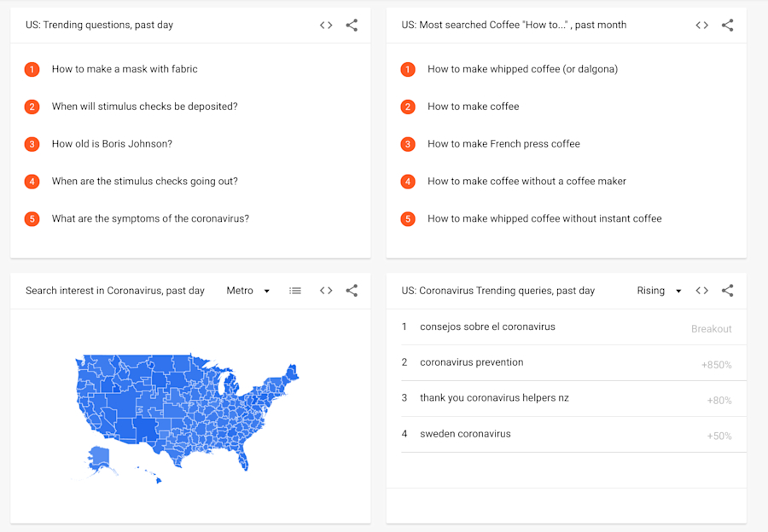Image resolution: width=768 pixels, height=532 pixels.
Task: Click 'When will stimulus checks be deposited?'
Action: (x=143, y=107)
